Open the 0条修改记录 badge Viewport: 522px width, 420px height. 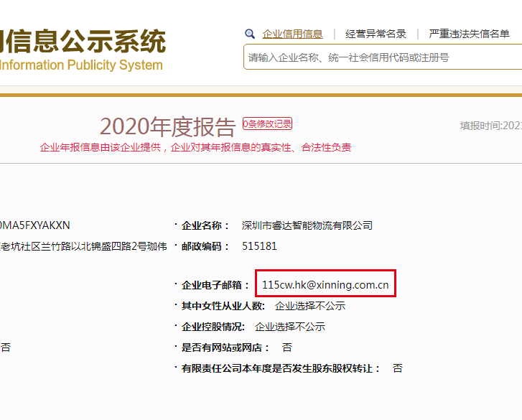click(x=267, y=123)
